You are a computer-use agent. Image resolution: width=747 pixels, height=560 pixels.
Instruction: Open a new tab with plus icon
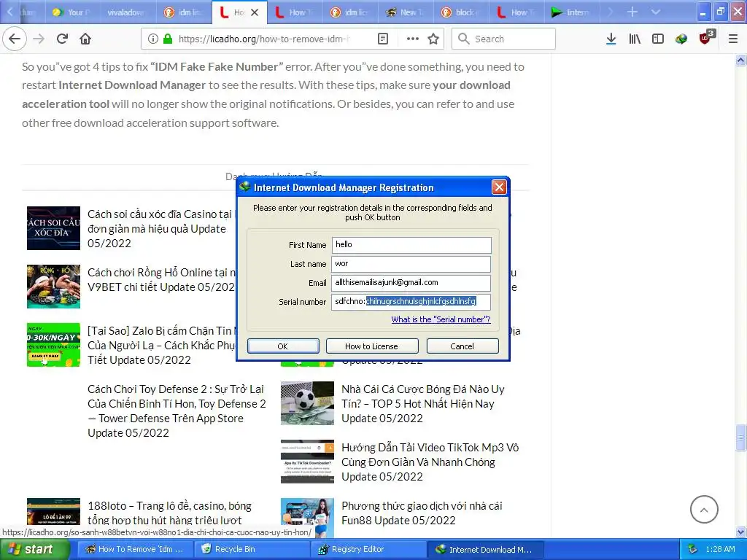click(x=632, y=12)
